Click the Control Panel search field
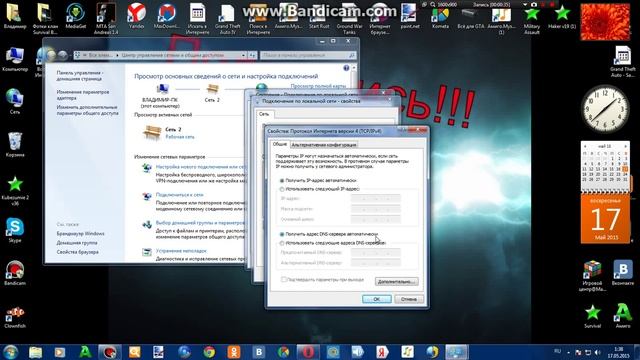This screenshot has width=640, height=360. click(x=308, y=55)
